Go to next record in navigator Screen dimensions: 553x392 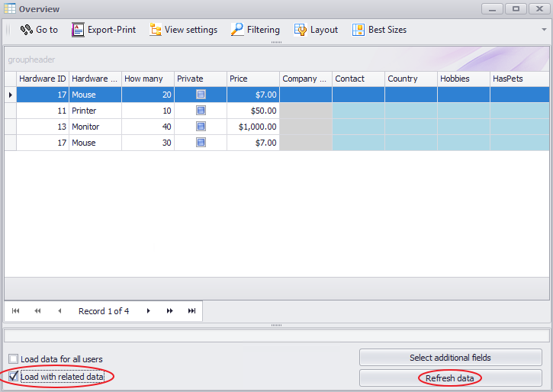coord(149,311)
